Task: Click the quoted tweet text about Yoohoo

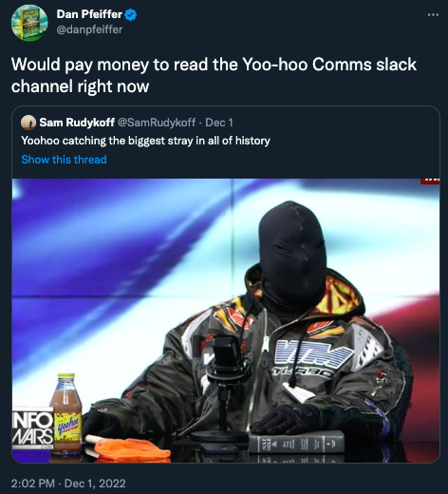Action: pos(145,141)
